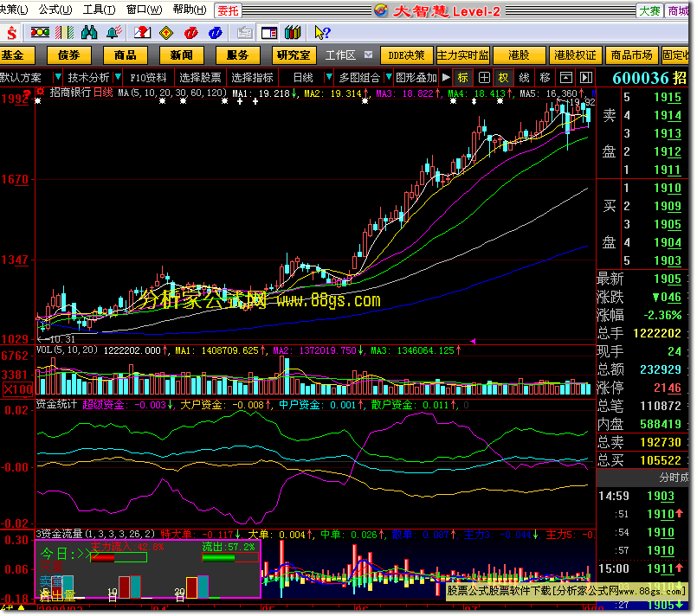The width and height of the screenshot is (697, 616).
Task: Click the gray clipboard toolbar icon
Action: point(244,32)
